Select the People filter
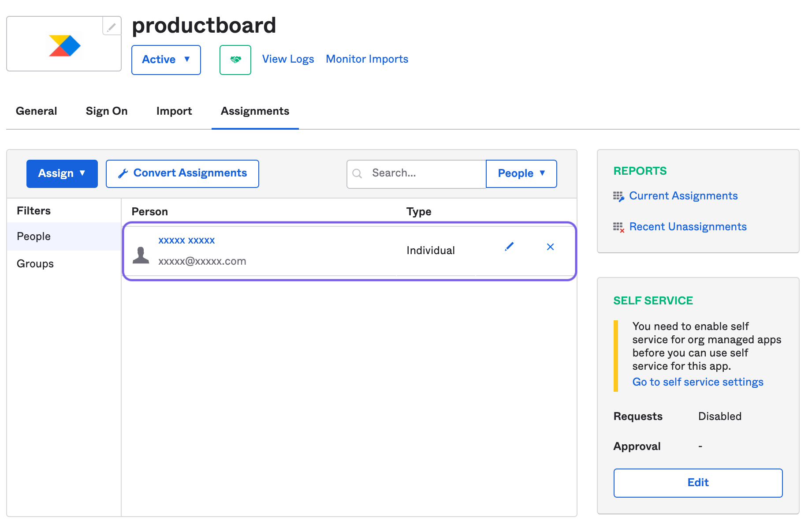The height and width of the screenshot is (525, 812). coord(64,236)
